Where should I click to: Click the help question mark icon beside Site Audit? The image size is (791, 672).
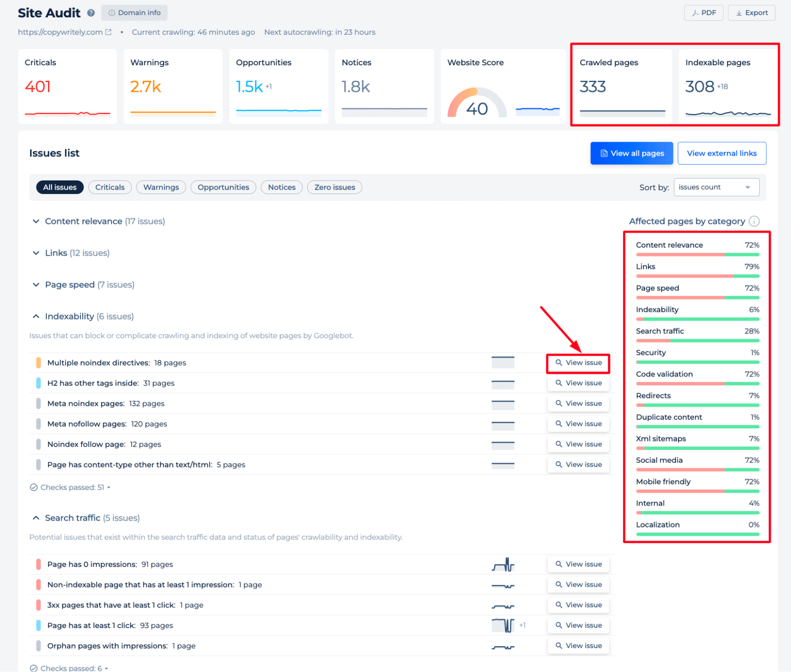pos(91,13)
